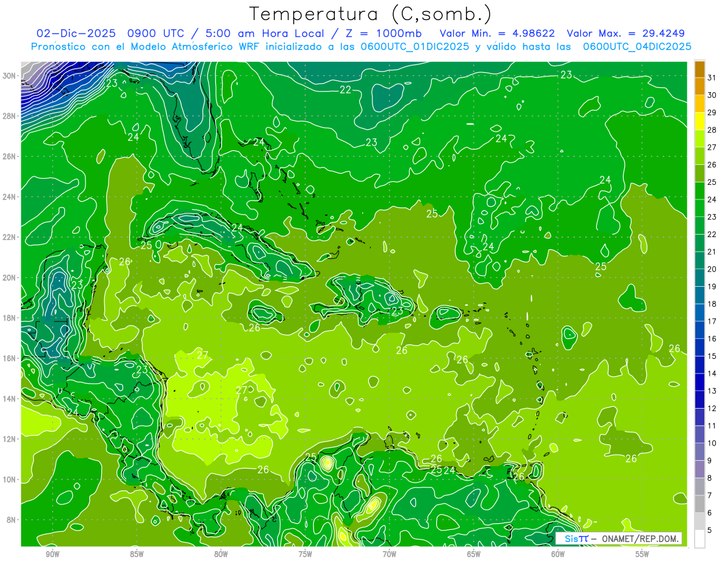This screenshot has width=728, height=562.
Task: Click the "55W" longitude axis label
Action: [x=642, y=554]
